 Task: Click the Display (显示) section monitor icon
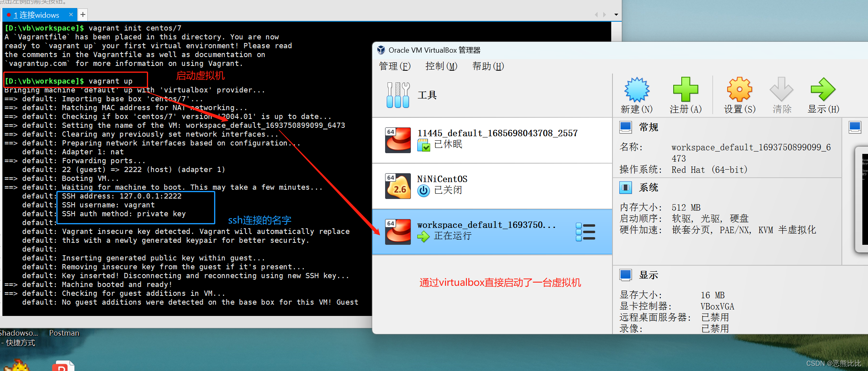(x=625, y=275)
